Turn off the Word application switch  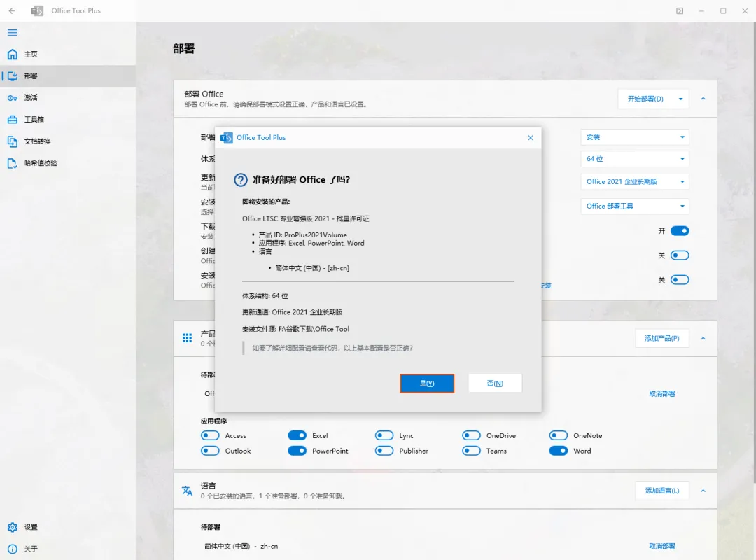tap(559, 451)
